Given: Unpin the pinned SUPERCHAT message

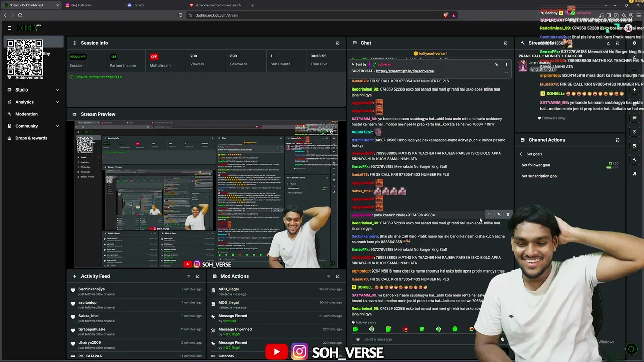Looking at the screenshot, I should pyautogui.click(x=496, y=65).
